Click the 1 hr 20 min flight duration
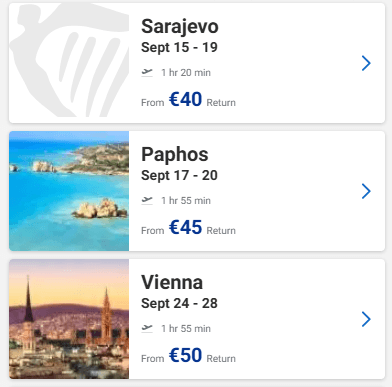392x387 pixels. click(186, 73)
